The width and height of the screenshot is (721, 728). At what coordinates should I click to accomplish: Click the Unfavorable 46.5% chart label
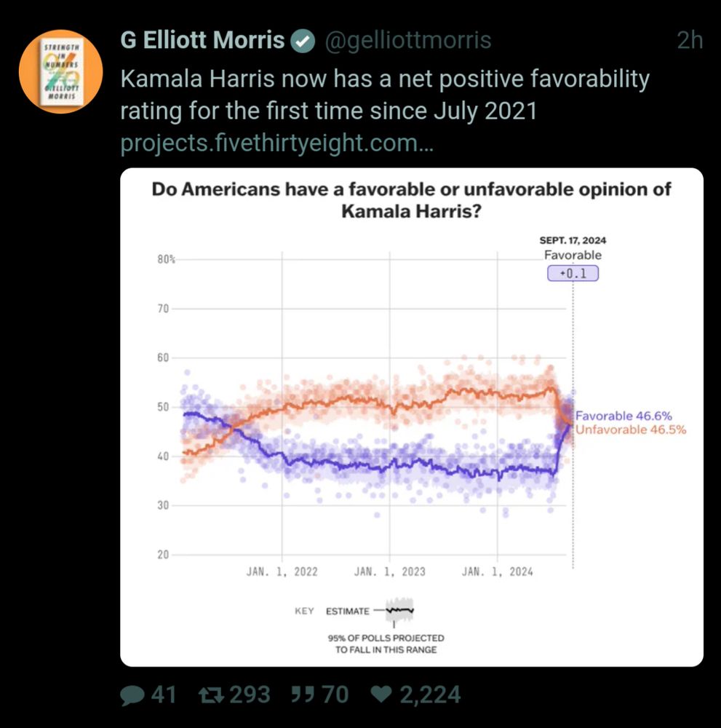tap(632, 430)
